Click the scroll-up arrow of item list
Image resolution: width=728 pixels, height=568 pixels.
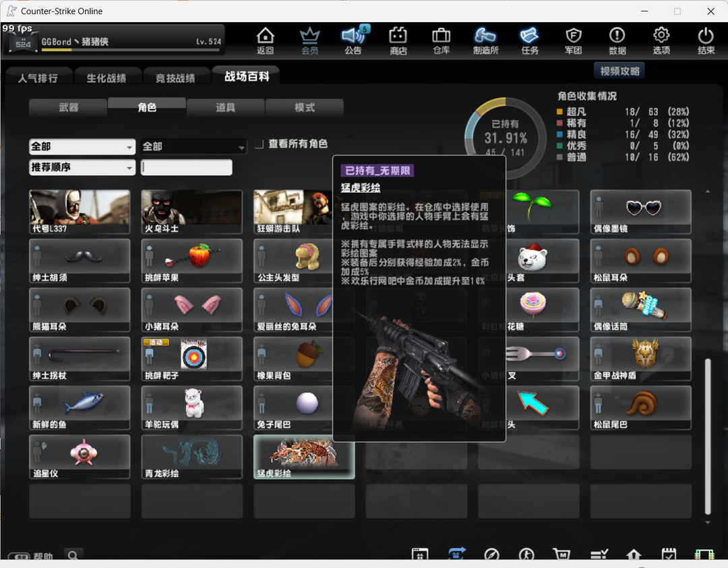click(x=708, y=191)
